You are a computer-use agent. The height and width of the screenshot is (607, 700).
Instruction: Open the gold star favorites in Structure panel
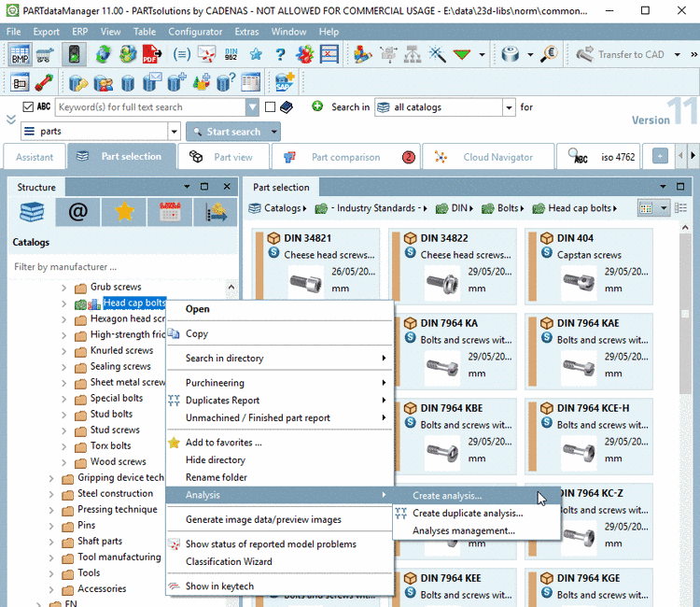(x=124, y=212)
